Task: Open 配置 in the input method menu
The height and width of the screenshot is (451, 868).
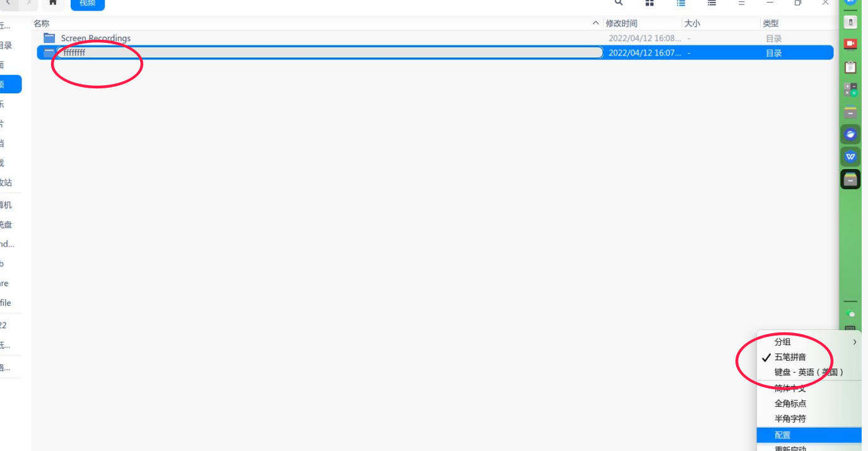Action: coord(809,435)
